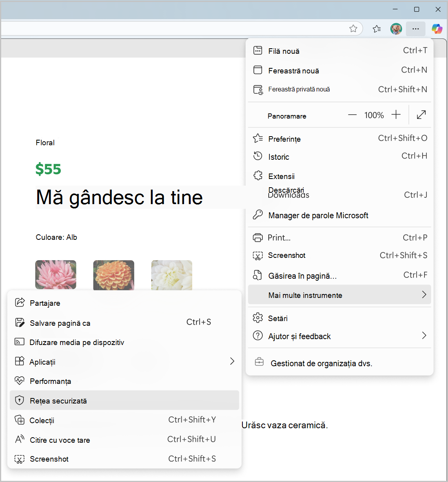Choose Fereastră nouă from the menu
Viewport: 448px width, 482px height.
click(x=340, y=70)
